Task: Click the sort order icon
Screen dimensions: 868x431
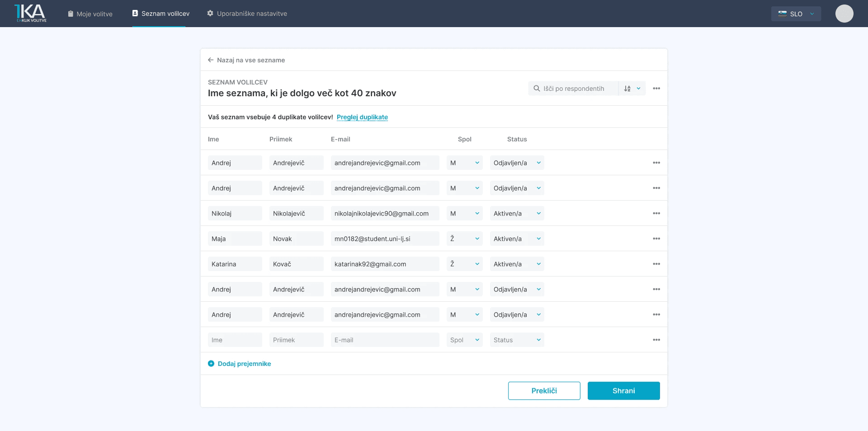Action: click(x=627, y=89)
